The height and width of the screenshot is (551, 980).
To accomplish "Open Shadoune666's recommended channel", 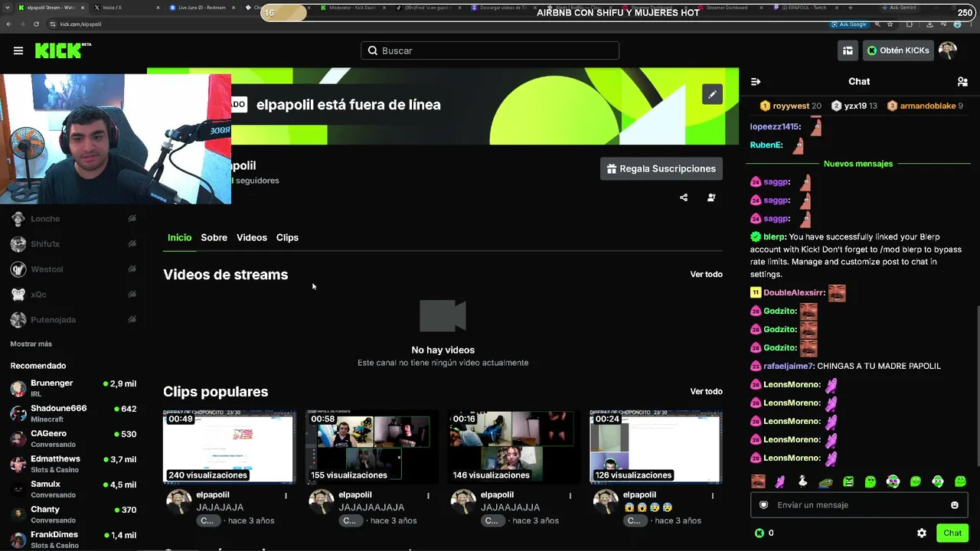I will click(x=73, y=413).
